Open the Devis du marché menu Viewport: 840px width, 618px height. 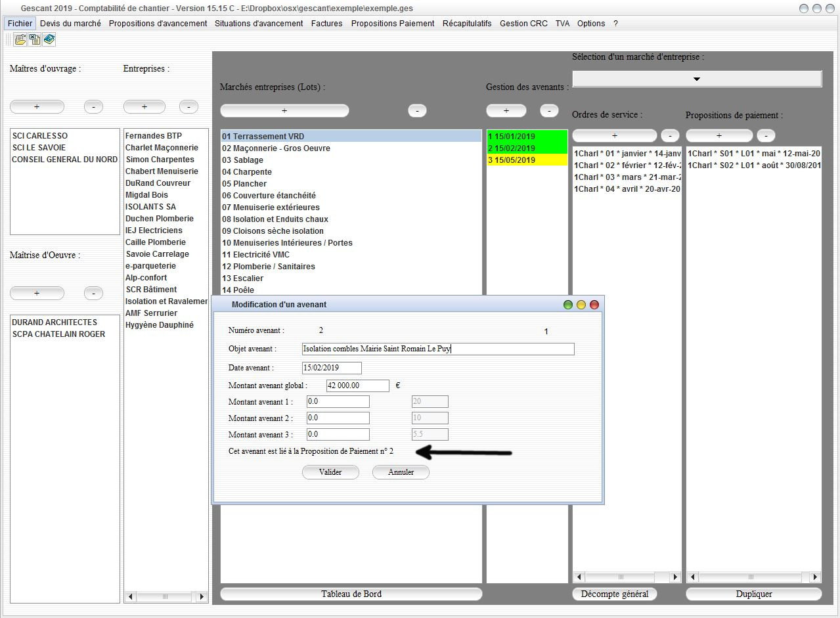click(x=70, y=23)
